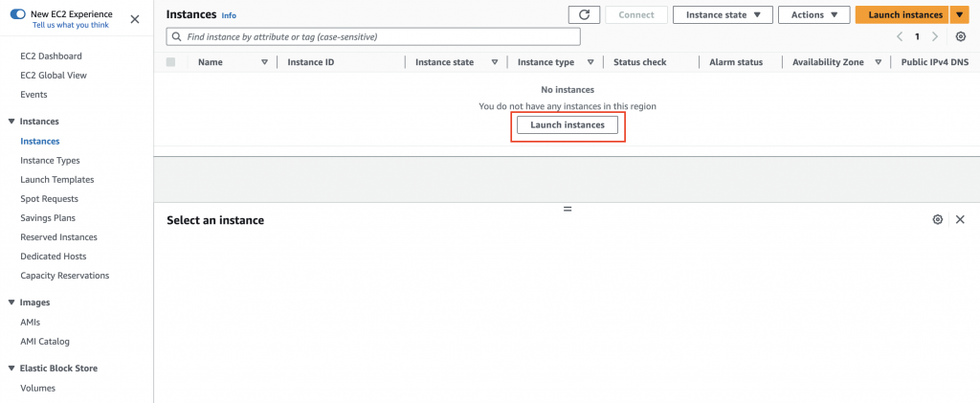
Task: Collapse the Elastic Block Store section
Action: click(x=11, y=369)
